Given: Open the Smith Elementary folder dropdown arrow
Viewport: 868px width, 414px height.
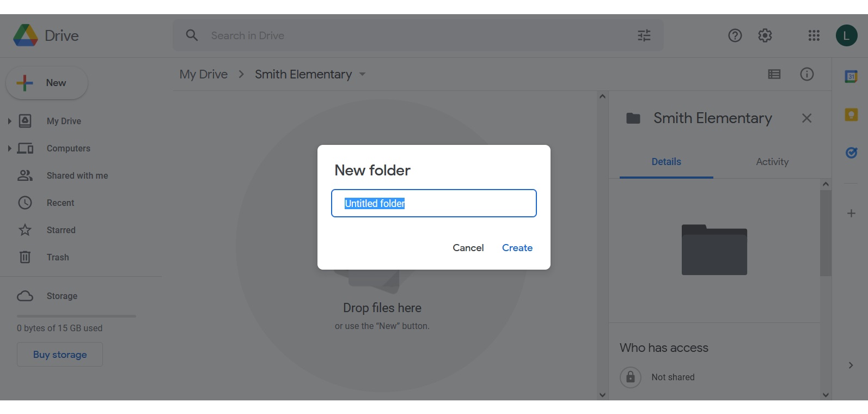Looking at the screenshot, I should pos(362,74).
